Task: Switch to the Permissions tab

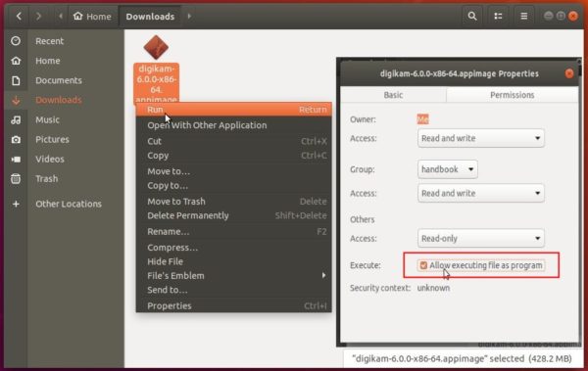Action: point(512,95)
